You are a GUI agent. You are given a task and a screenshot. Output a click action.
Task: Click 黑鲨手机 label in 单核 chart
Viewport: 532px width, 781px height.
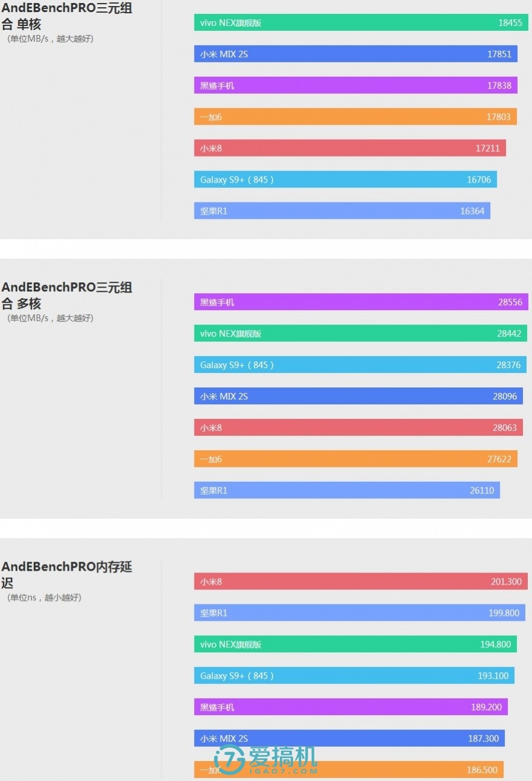point(217,86)
